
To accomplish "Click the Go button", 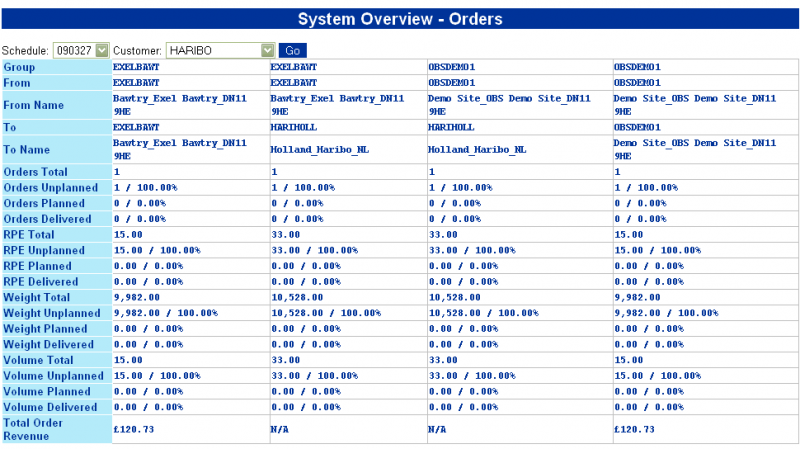I will point(292,51).
